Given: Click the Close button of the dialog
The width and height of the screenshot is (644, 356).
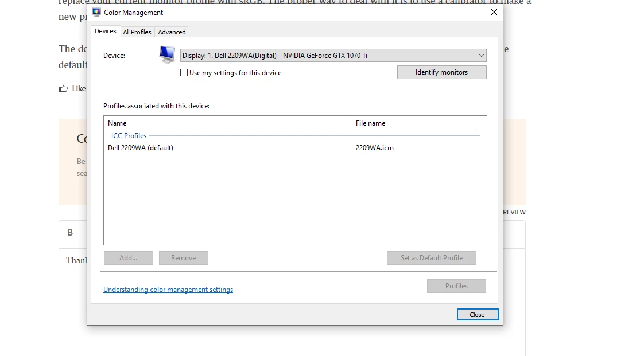Looking at the screenshot, I should (477, 315).
